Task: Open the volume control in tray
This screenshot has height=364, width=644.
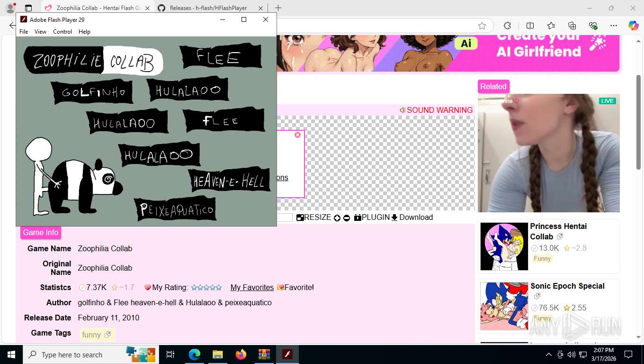Action: [x=572, y=355]
